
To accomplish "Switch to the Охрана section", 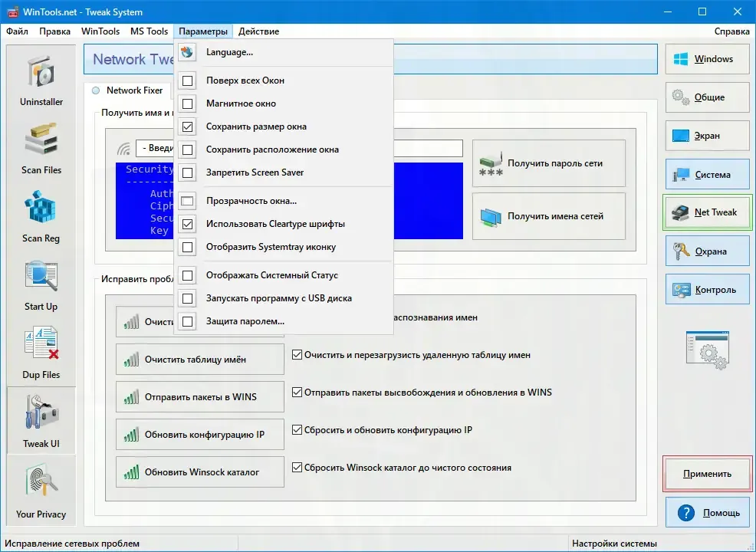I will (707, 251).
